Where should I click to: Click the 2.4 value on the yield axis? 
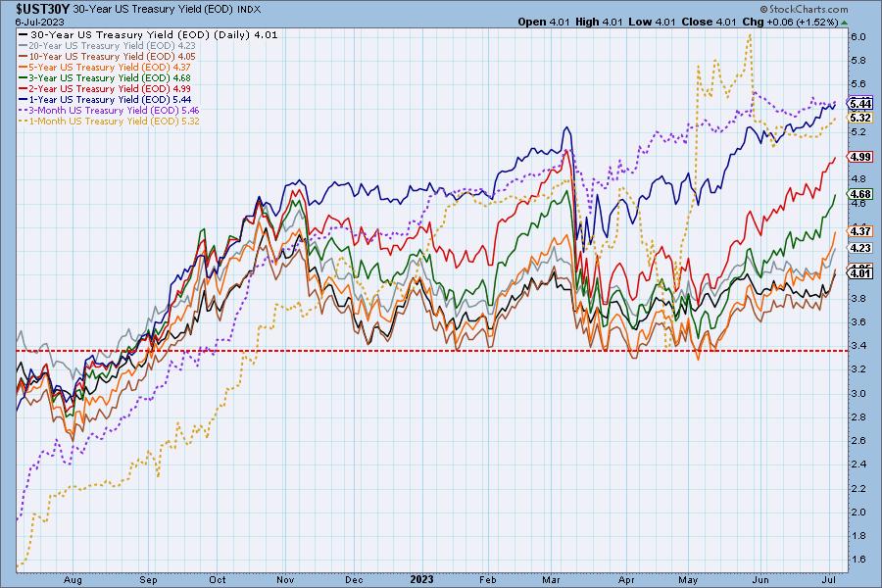coord(857,465)
